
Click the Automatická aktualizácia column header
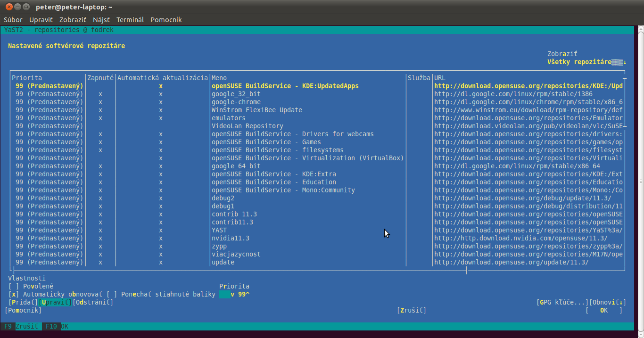click(x=163, y=78)
